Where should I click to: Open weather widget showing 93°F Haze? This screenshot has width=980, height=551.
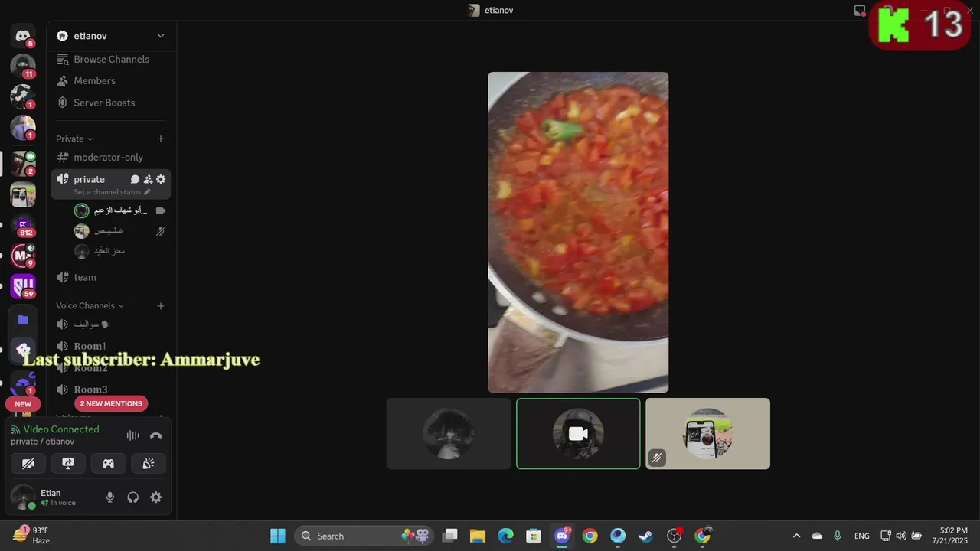[x=32, y=536]
